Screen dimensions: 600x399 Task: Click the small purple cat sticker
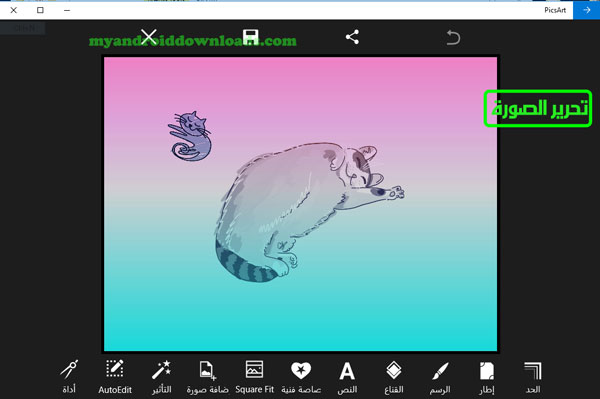(190, 136)
